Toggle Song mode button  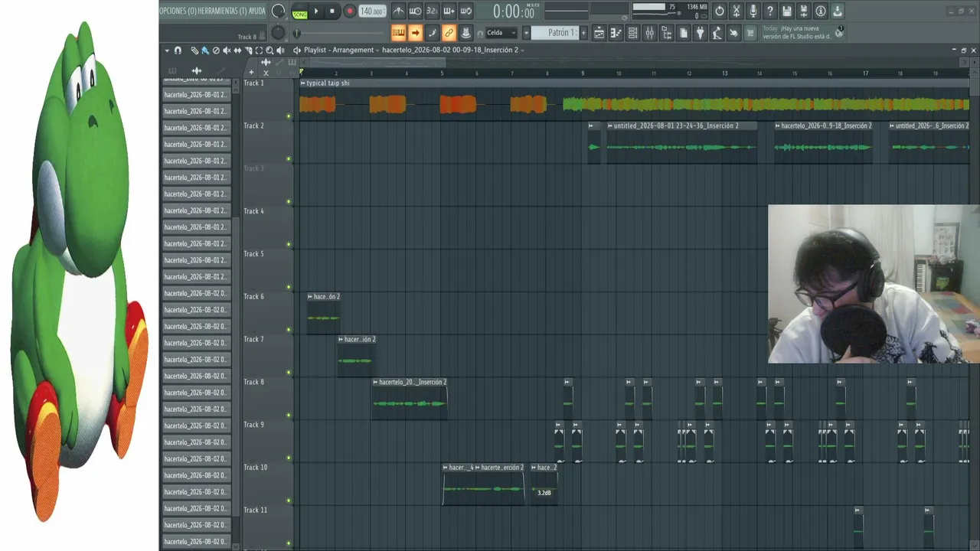[x=300, y=14]
